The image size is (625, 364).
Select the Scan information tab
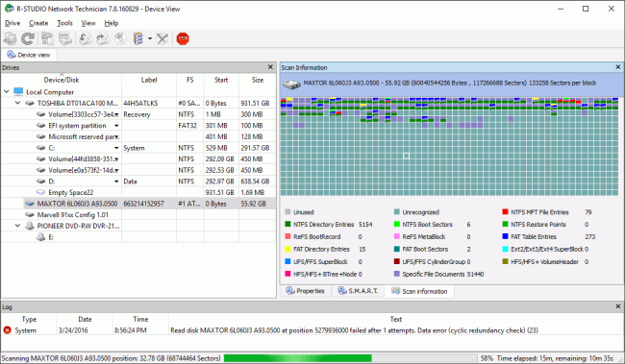pyautogui.click(x=419, y=291)
